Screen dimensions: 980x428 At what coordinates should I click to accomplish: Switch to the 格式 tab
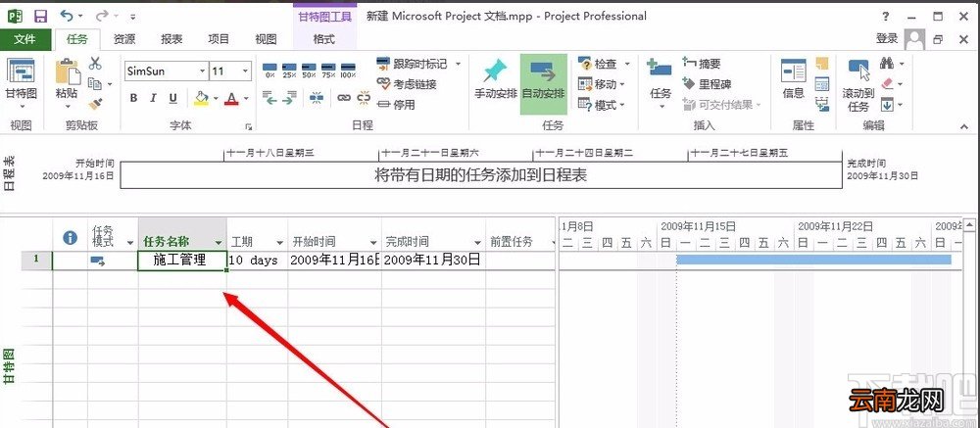323,39
